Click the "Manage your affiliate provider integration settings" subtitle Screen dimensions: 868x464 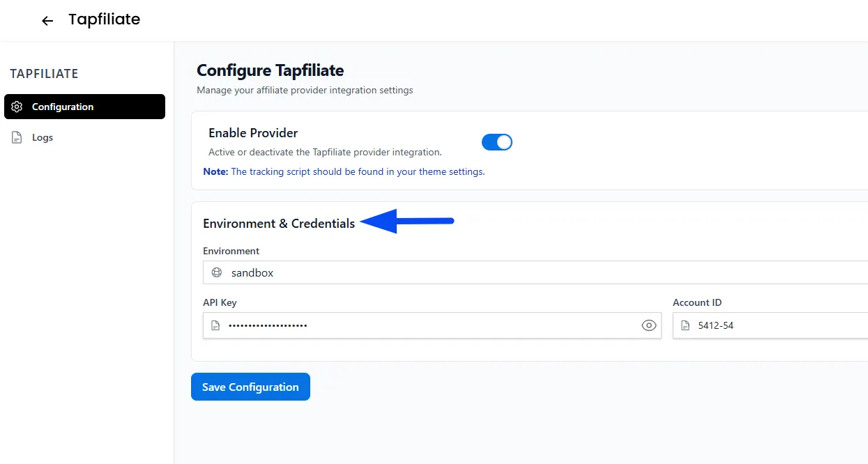305,90
